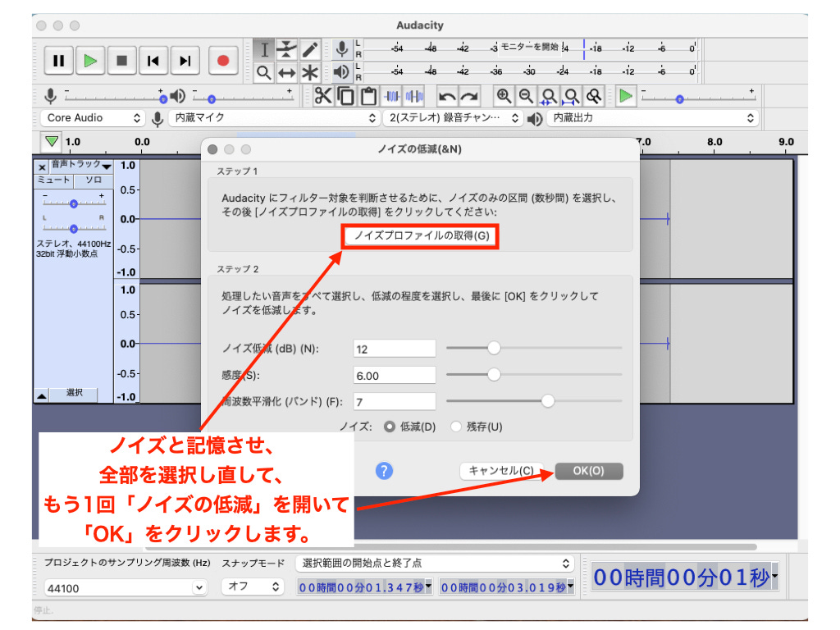Collapse the track with the up-arrow button

42,395
